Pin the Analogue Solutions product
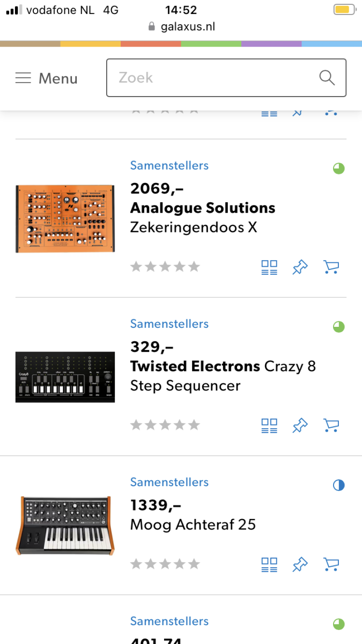 pos(300,267)
